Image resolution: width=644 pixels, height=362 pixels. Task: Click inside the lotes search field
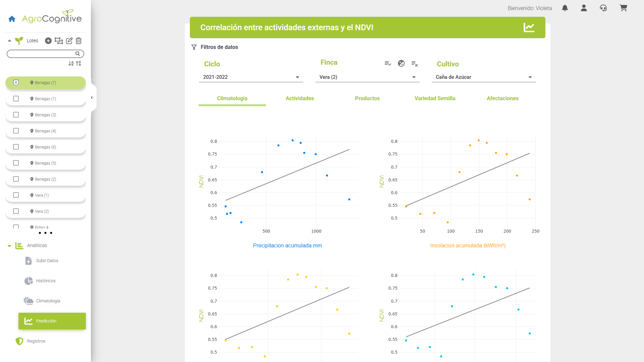45,54
